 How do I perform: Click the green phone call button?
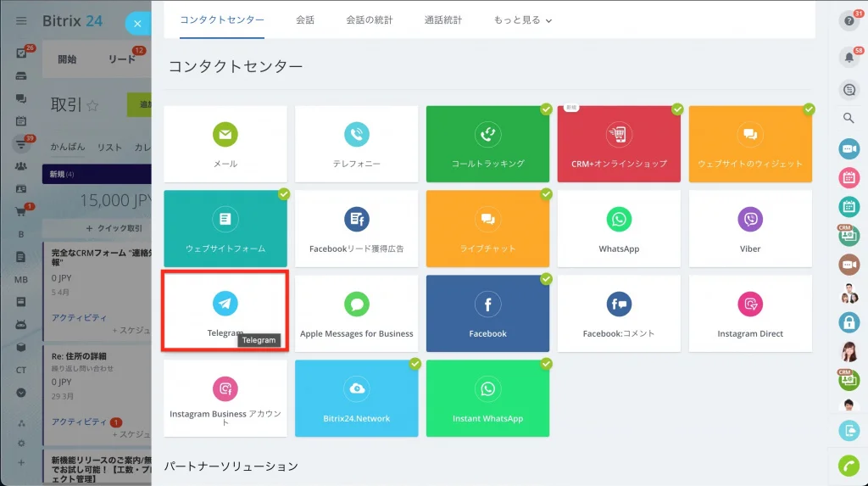(849, 466)
